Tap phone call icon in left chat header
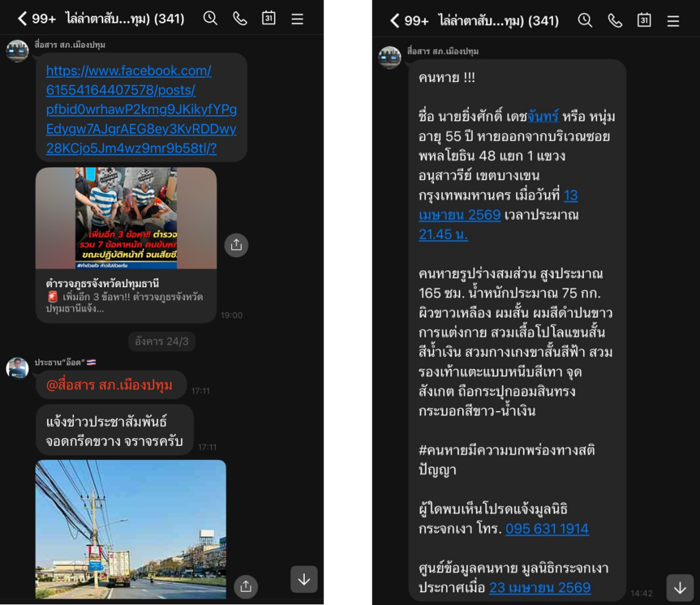 coord(240,18)
